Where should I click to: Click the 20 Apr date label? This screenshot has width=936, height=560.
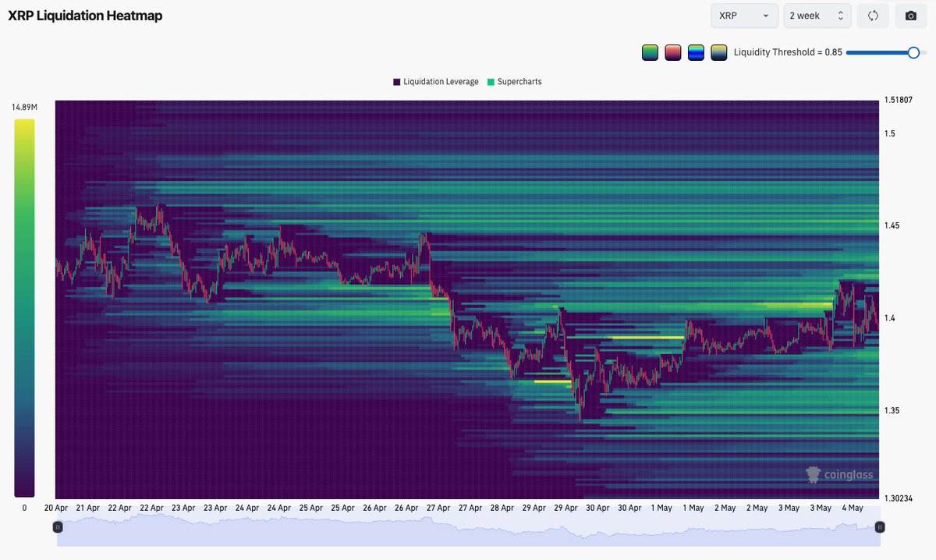click(x=56, y=508)
